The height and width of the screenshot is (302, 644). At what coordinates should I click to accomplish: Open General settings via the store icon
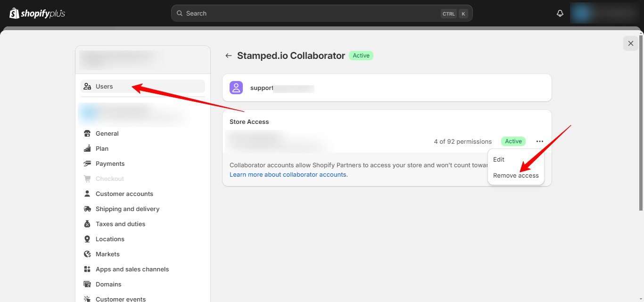click(88, 133)
